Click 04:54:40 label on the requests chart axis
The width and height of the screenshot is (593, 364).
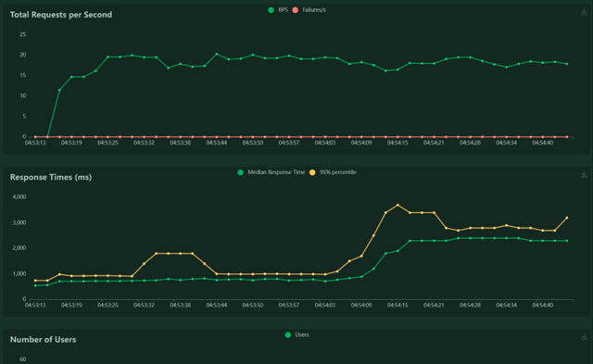[x=542, y=143]
